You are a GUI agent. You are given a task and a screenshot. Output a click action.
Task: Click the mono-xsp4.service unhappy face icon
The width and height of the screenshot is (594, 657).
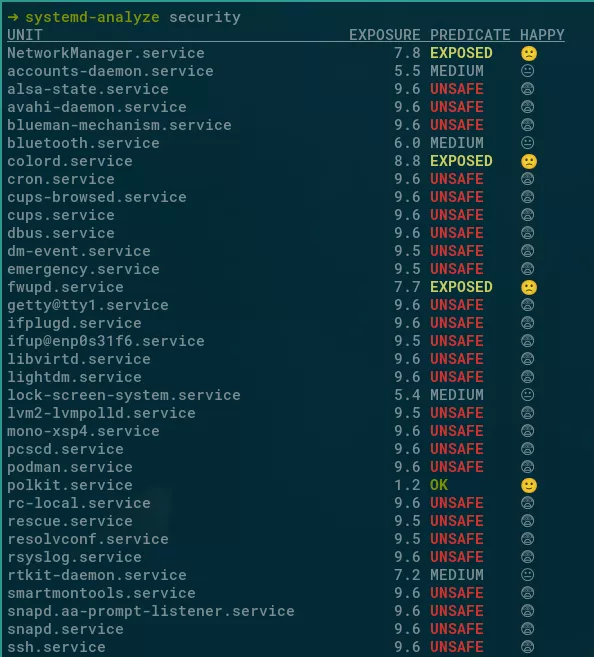tap(527, 431)
